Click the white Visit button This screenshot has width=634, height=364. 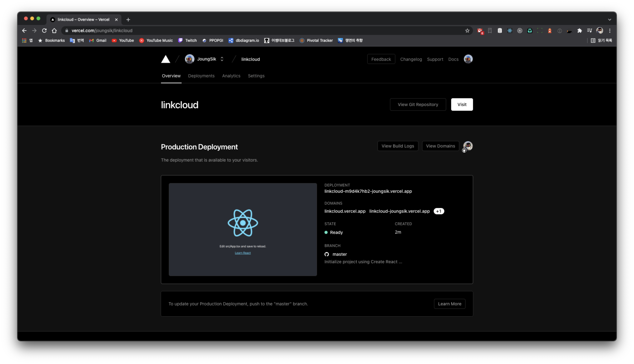[462, 104]
